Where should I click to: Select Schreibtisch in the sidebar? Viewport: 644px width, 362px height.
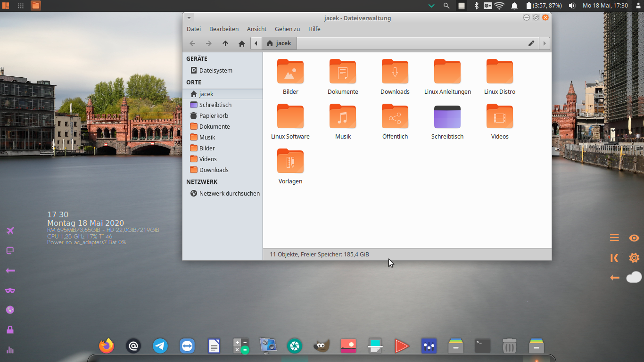[223, 105]
